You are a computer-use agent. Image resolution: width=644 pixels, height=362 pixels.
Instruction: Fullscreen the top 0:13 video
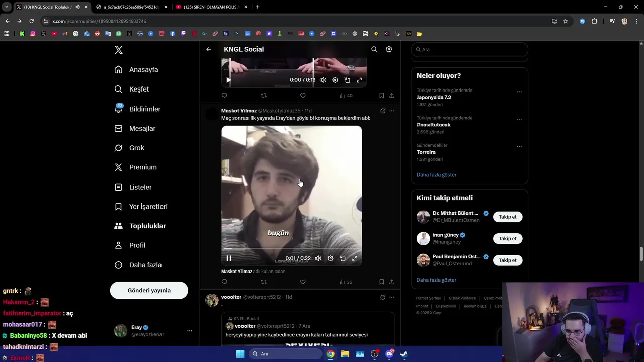(359, 80)
